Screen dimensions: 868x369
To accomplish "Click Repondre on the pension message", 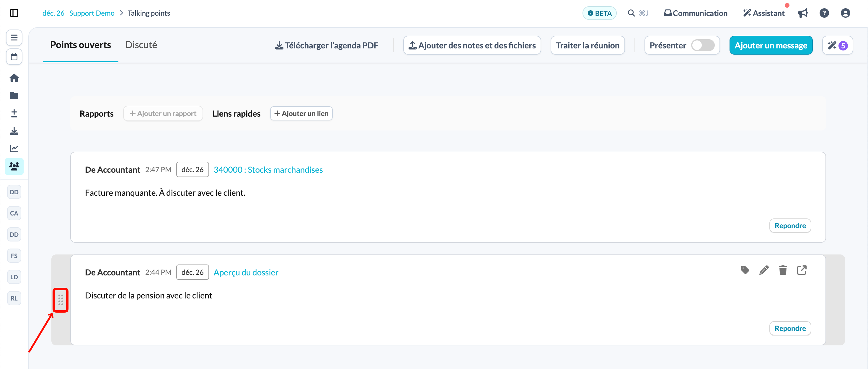I will point(790,328).
